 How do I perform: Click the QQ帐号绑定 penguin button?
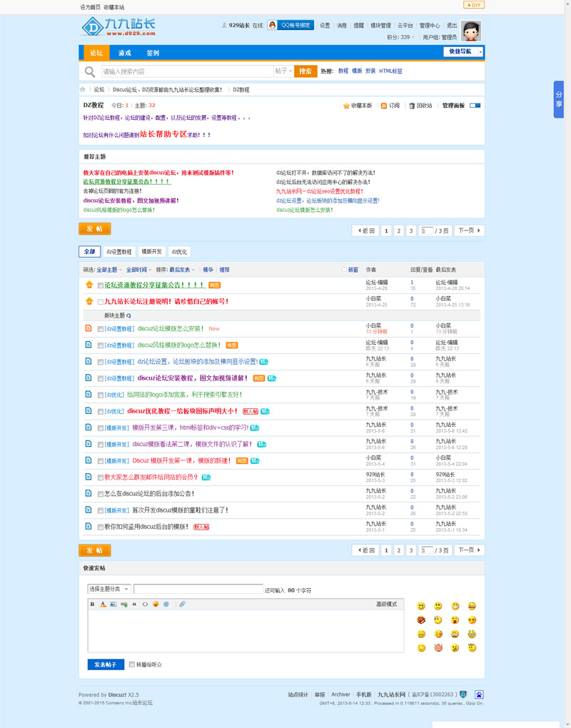(x=290, y=25)
